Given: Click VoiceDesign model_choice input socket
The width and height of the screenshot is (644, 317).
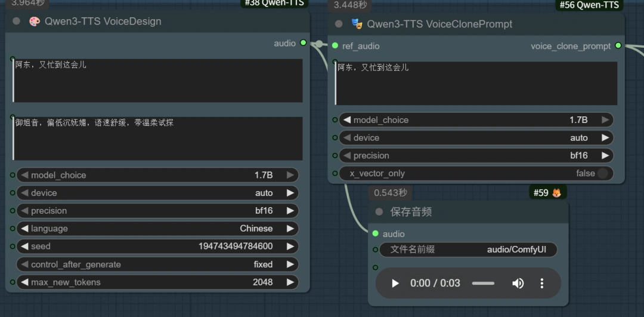Looking at the screenshot, I should [13, 175].
